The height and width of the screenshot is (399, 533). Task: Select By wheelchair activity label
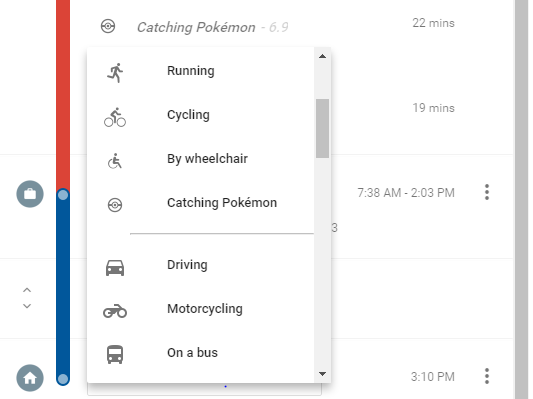207,159
